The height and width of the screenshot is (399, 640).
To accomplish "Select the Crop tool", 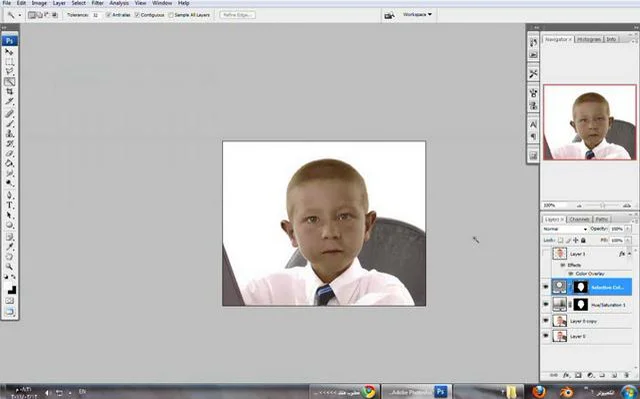I will (9, 92).
